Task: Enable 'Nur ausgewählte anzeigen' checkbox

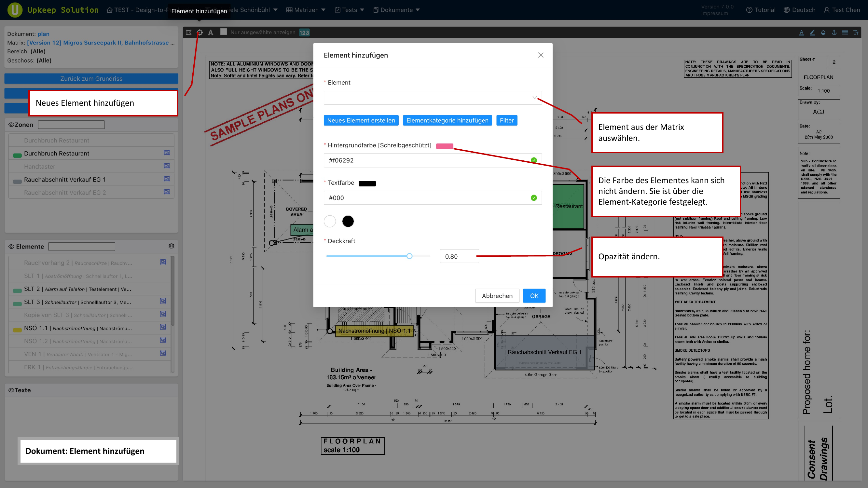Action: [223, 32]
